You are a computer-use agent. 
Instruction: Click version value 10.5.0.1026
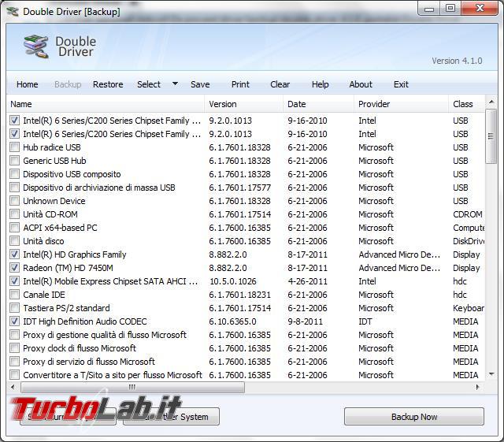[233, 281]
